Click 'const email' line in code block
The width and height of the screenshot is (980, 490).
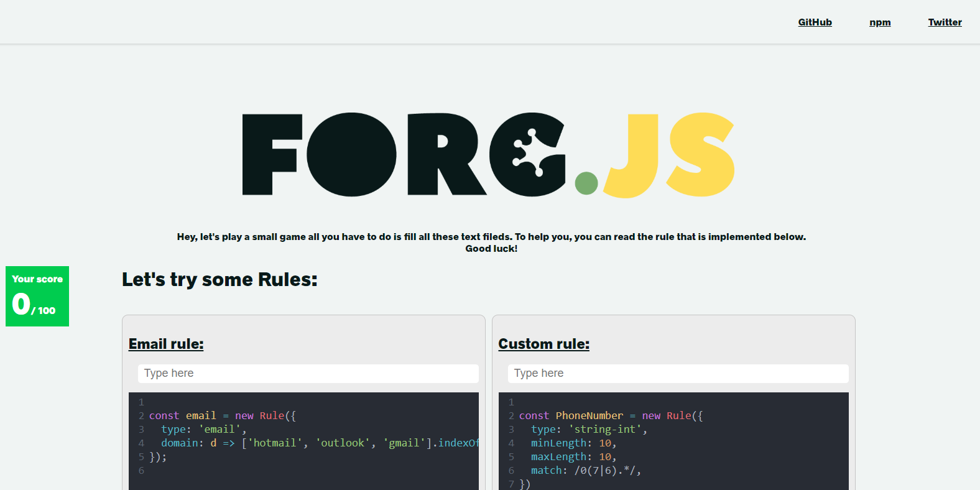pyautogui.click(x=182, y=415)
